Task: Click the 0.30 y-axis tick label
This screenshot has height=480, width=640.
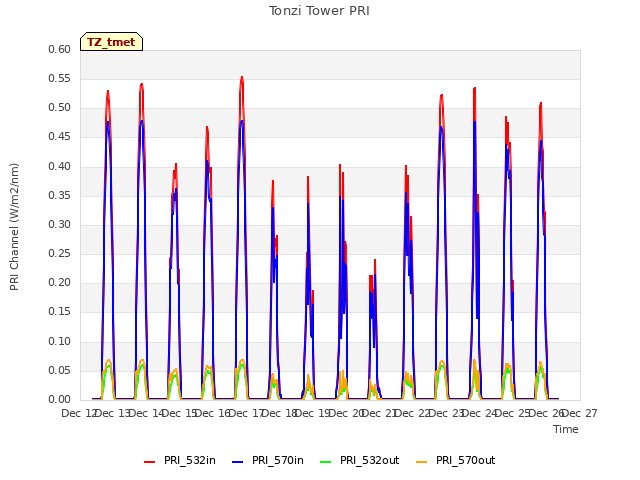Action: (59, 224)
